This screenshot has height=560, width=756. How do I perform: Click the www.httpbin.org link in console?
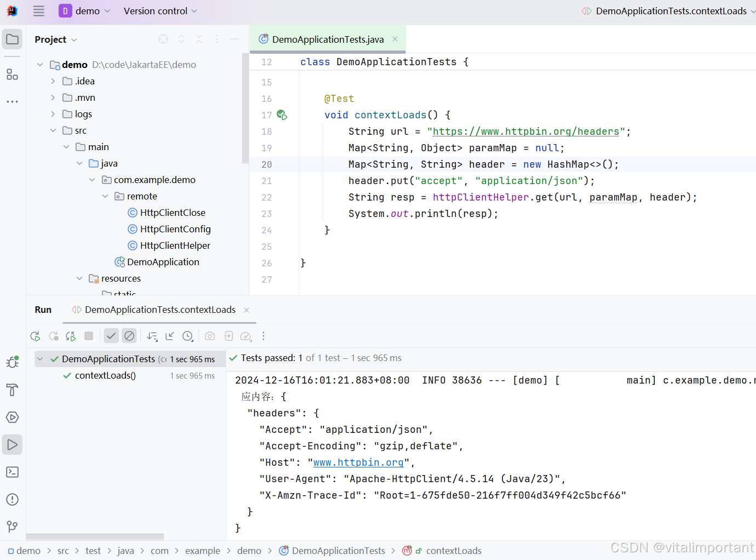pyautogui.click(x=358, y=462)
